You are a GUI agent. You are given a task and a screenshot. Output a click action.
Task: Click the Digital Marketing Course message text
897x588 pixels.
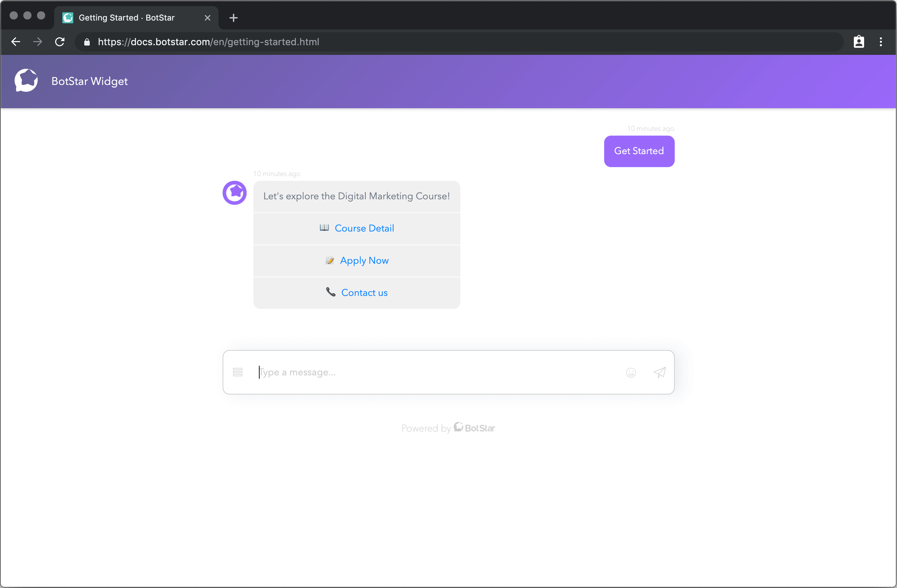357,196
